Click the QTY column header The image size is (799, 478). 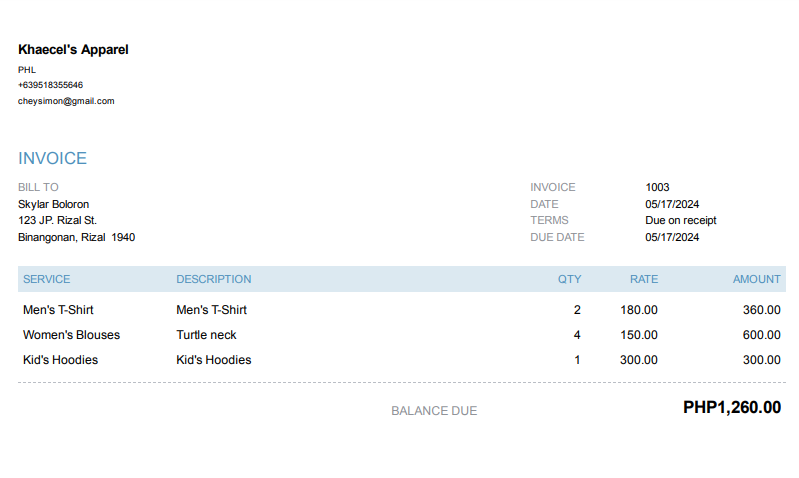click(569, 279)
